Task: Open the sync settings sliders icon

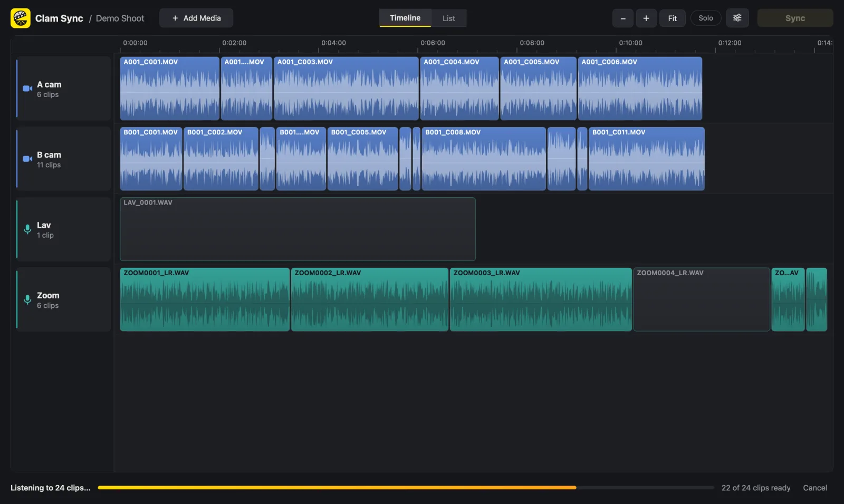Action: tap(737, 18)
